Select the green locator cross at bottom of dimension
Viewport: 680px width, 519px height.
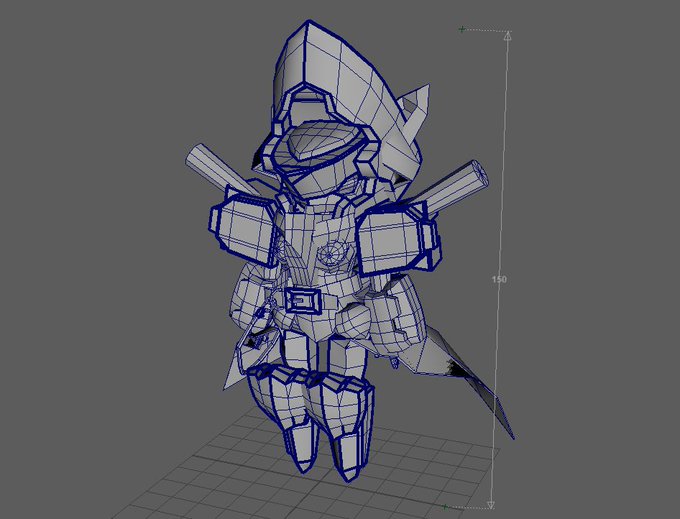pos(445,506)
